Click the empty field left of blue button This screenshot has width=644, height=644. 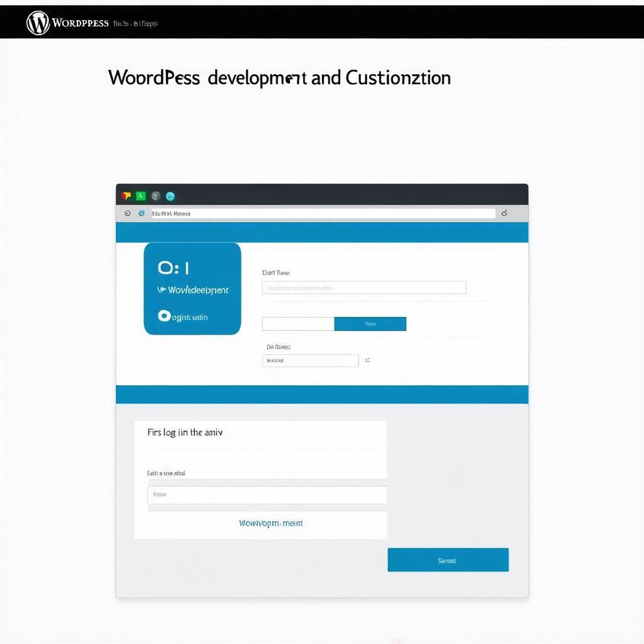pyautogui.click(x=297, y=324)
